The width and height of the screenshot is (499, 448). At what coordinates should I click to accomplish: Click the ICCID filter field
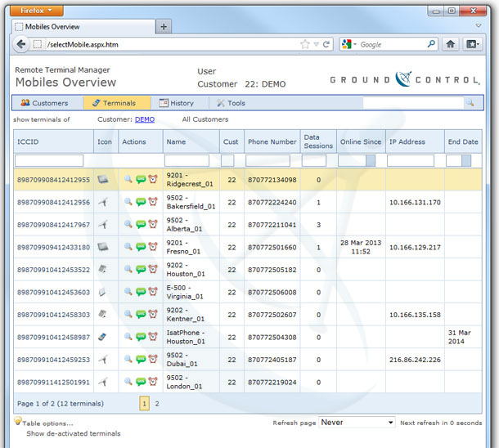click(49, 160)
